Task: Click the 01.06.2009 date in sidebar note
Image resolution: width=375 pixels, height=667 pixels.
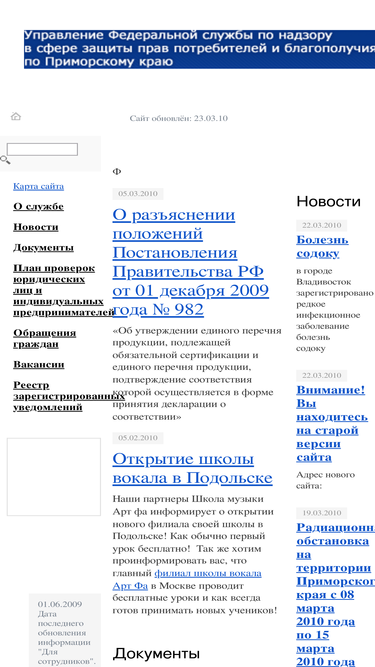Action: tap(60, 604)
